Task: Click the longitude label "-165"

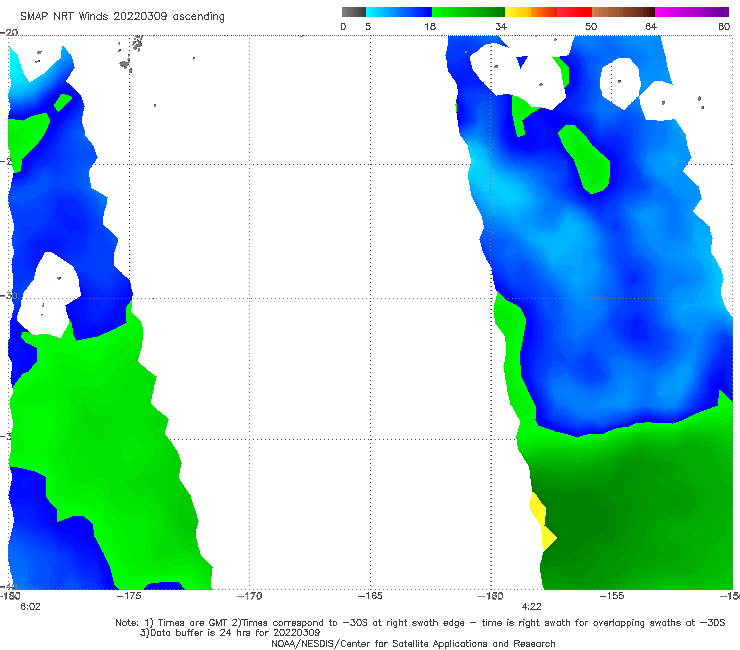Action: pos(370,596)
